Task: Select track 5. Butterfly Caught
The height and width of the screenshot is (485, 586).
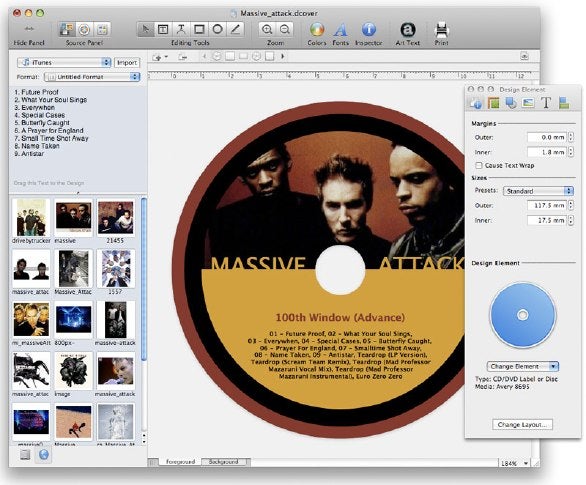Action: coord(42,123)
